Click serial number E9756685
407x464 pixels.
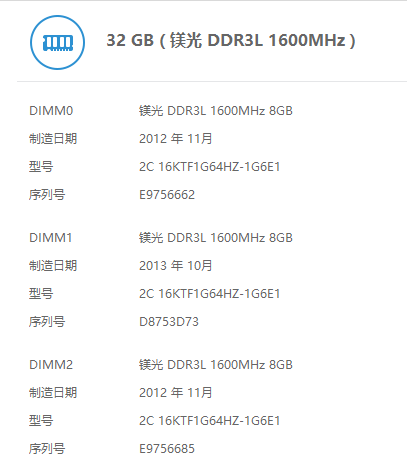pos(167,449)
